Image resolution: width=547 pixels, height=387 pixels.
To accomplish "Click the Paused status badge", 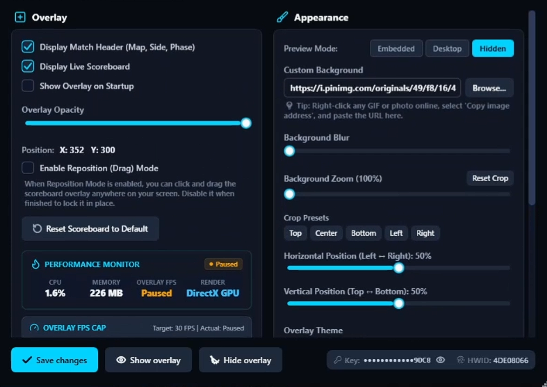I will tap(223, 264).
